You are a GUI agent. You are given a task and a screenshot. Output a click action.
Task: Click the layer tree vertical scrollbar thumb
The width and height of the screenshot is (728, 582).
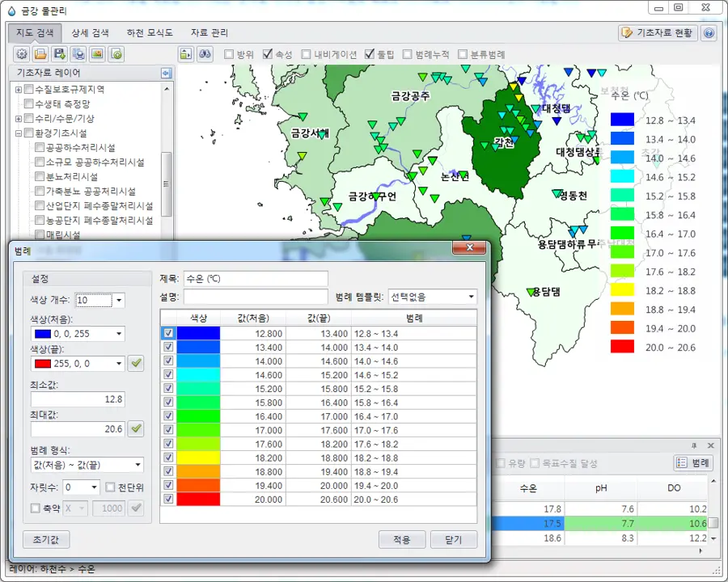pyautogui.click(x=166, y=184)
